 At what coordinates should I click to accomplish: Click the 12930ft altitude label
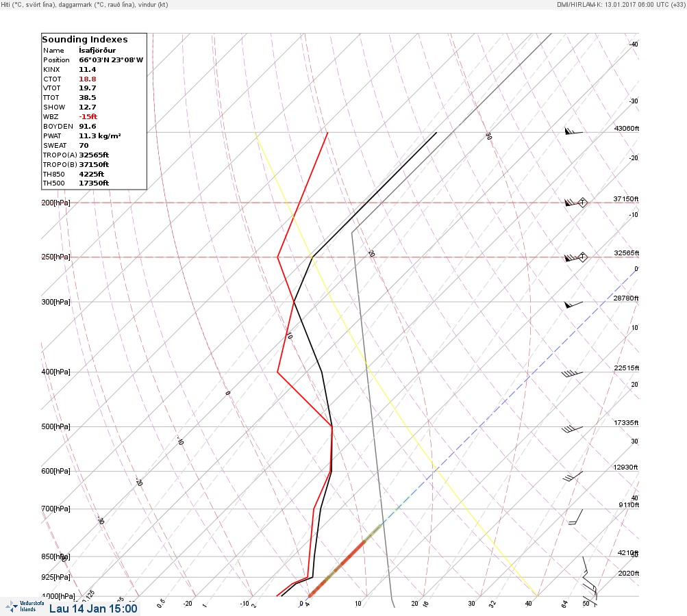tap(625, 467)
